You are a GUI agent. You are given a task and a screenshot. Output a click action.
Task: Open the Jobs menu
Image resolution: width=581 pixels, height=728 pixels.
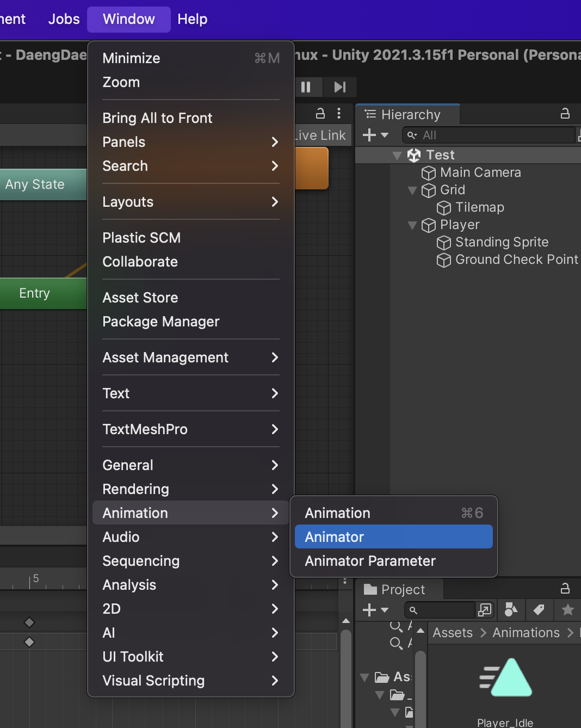tap(64, 19)
